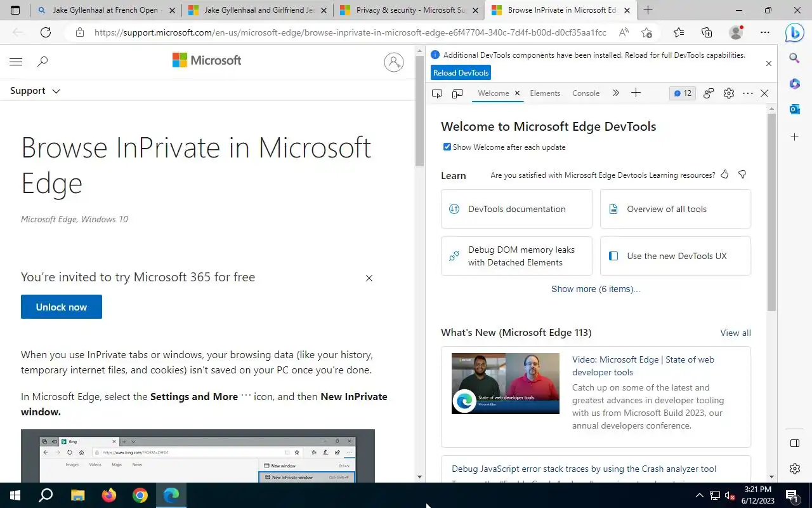The width and height of the screenshot is (812, 508).
Task: Open Overview of all tools card
Action: pos(676,209)
